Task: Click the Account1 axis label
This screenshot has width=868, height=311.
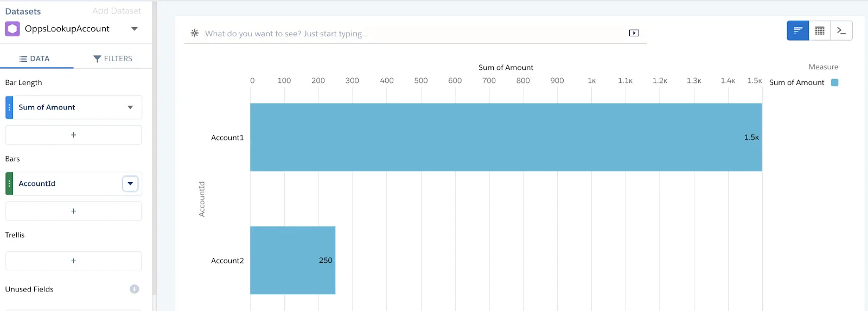Action: tap(227, 138)
